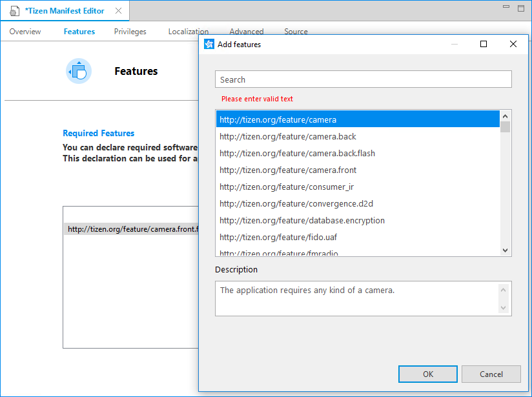Click the feature list's scroll down arrow
The image size is (532, 397).
tap(505, 250)
